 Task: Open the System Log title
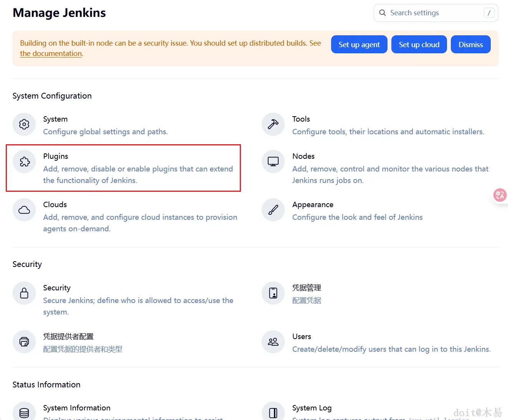tap(312, 408)
